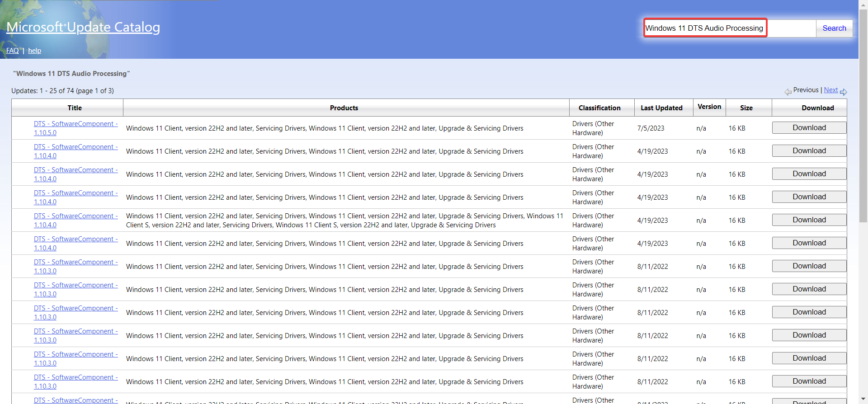Open the Microsoft Update Catalog home link
The image size is (868, 404).
tap(83, 27)
